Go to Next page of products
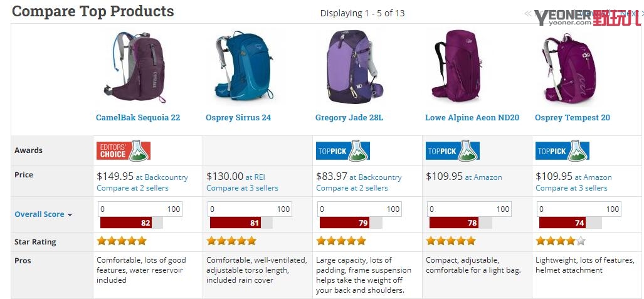Screen dimensions: 644x299 pyautogui.click(x=629, y=13)
